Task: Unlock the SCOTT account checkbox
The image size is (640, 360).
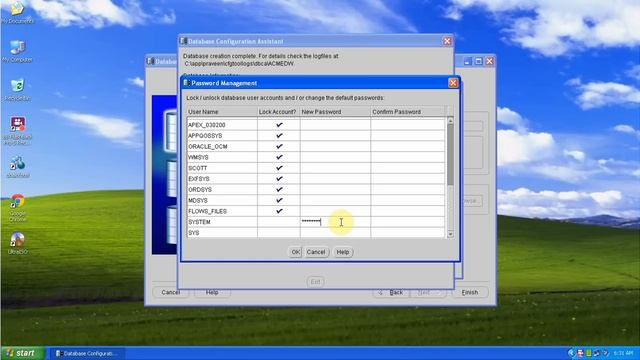Action: (x=279, y=168)
